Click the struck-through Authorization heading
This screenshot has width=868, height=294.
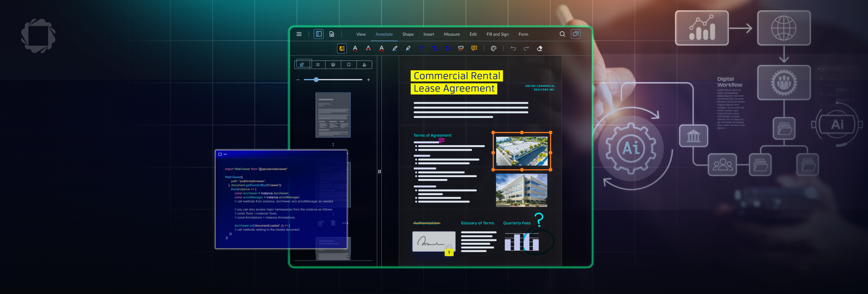point(427,223)
